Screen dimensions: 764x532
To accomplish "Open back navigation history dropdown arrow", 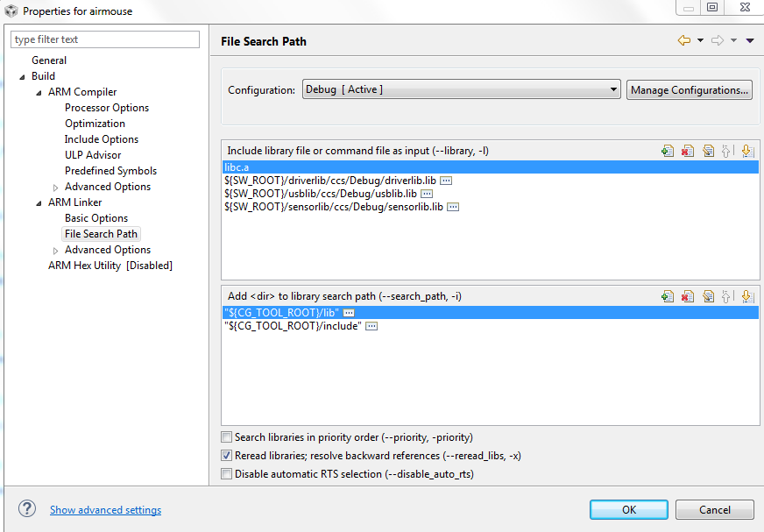I will (700, 40).
